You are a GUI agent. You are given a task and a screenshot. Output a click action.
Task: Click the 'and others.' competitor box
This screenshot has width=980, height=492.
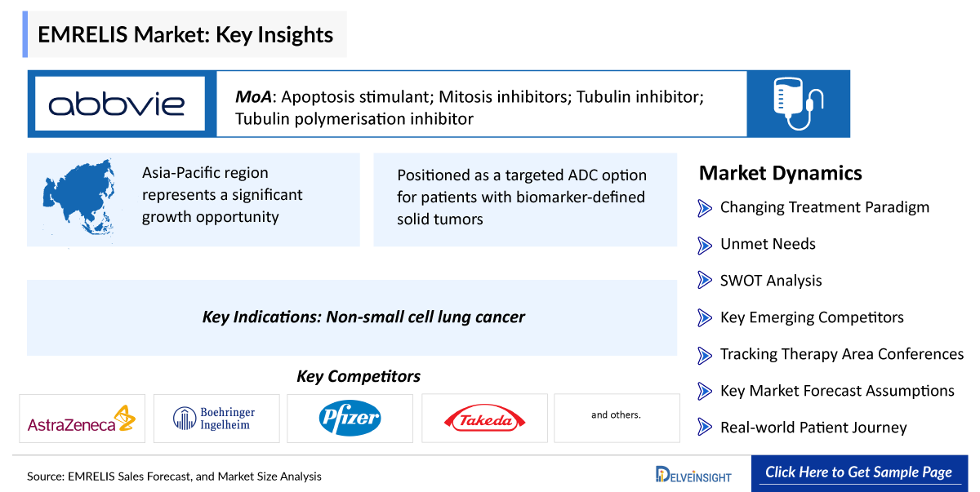click(617, 418)
